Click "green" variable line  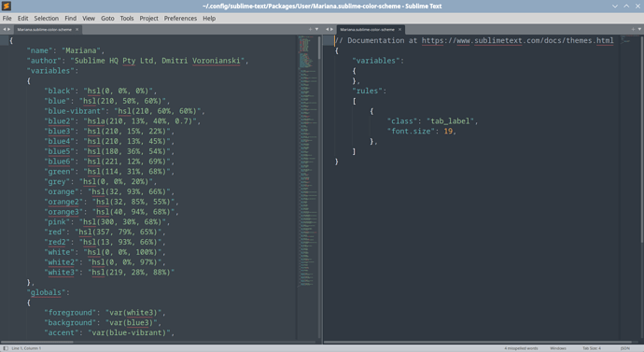109,172
